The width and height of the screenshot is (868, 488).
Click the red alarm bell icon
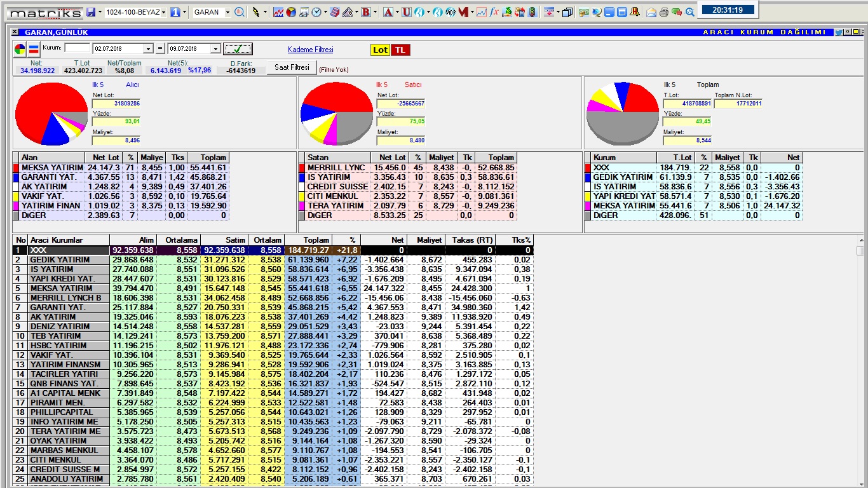click(635, 12)
